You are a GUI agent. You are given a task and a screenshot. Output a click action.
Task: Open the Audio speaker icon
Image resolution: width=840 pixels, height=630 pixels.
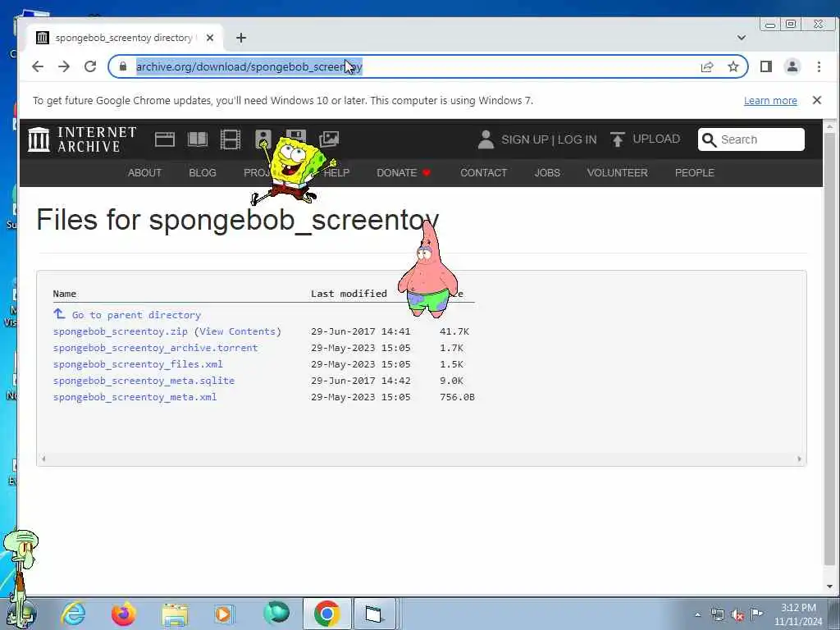[263, 138]
